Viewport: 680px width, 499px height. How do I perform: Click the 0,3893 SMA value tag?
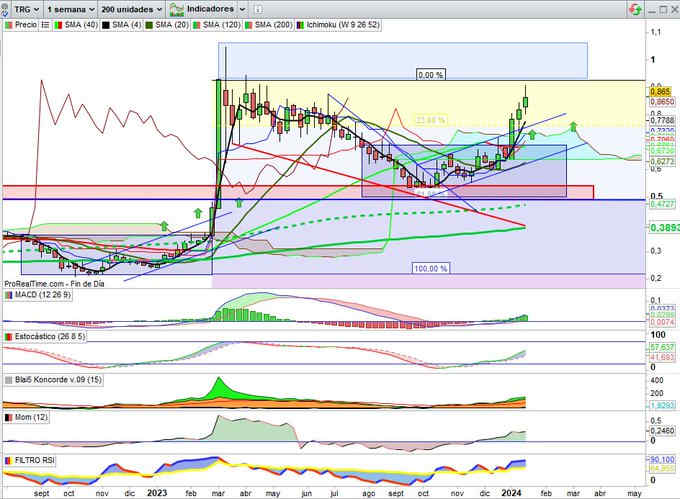(665, 228)
